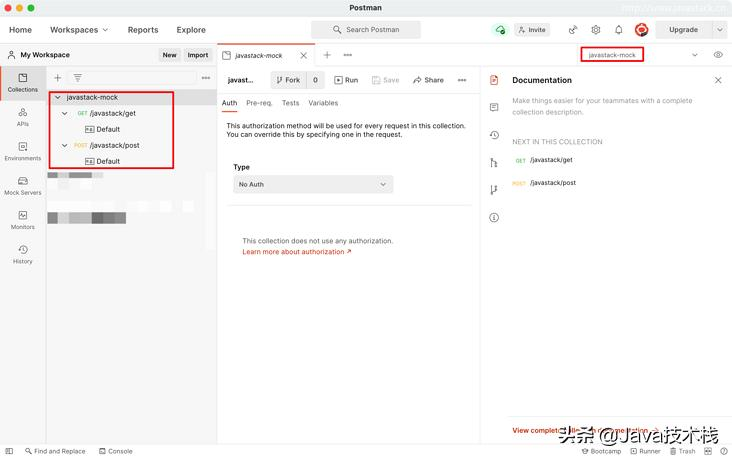Screen dimensions: 732x458
Task: Toggle the sidebar icon in the status bar
Action: click(x=9, y=451)
